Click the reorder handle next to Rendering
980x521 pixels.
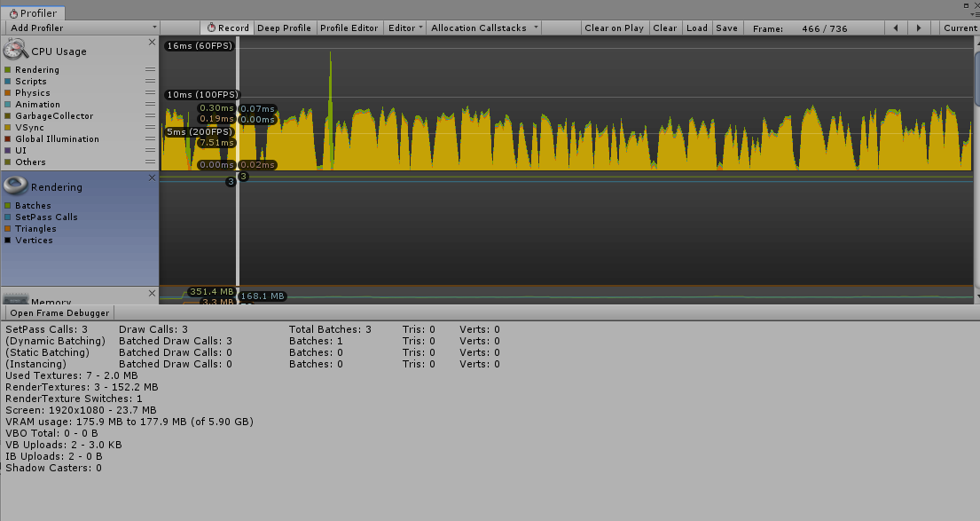(150, 69)
